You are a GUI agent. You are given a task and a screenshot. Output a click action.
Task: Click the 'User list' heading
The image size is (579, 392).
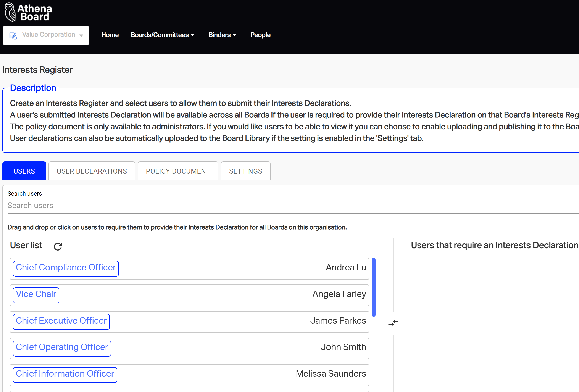coord(26,245)
